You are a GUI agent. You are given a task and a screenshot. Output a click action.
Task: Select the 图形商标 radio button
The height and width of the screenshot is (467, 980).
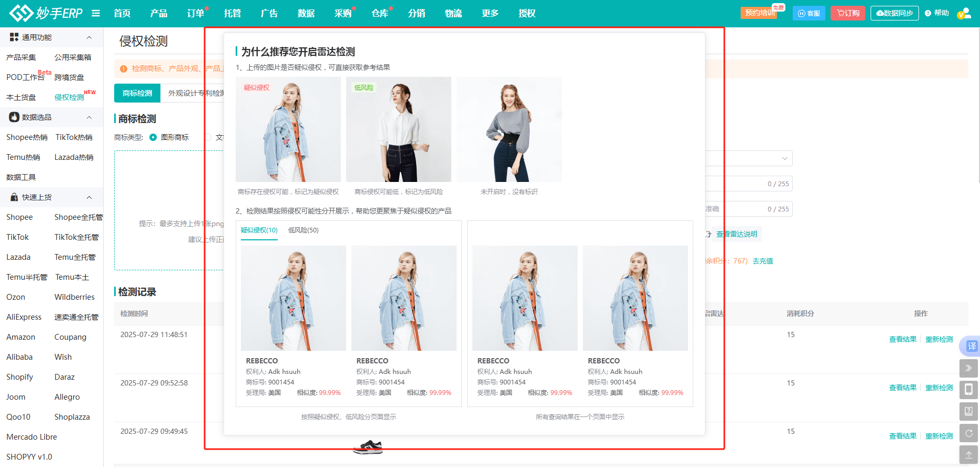[x=153, y=137]
